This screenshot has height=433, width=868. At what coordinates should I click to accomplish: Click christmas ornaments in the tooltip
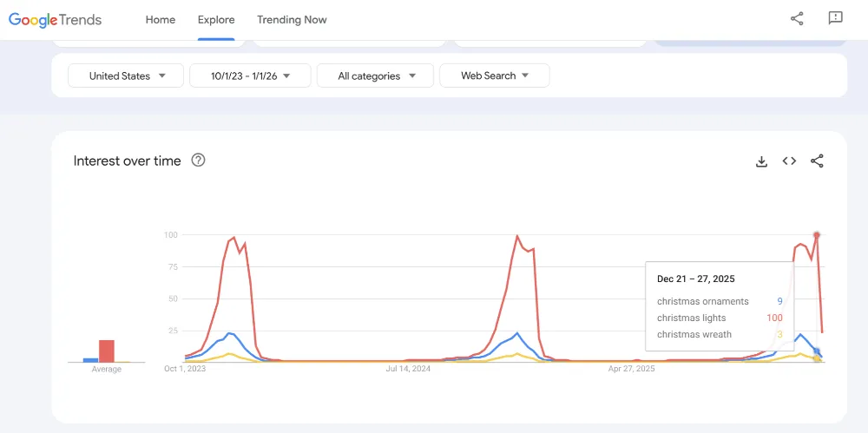click(x=703, y=302)
